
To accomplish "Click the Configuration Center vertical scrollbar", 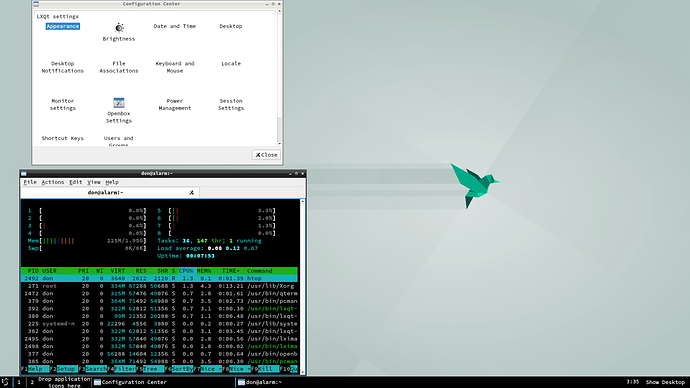I will pos(279,77).
